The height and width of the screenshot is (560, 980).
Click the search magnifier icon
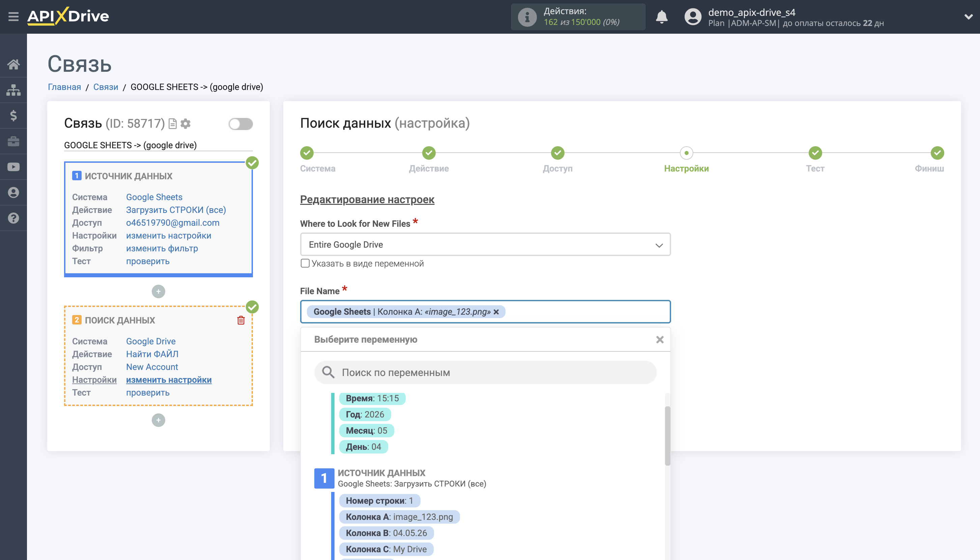[x=328, y=372]
